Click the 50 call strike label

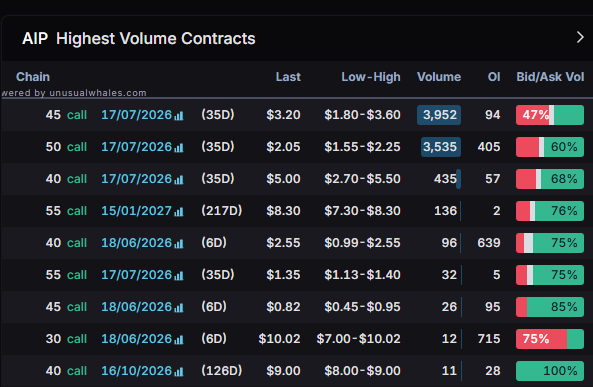66,147
